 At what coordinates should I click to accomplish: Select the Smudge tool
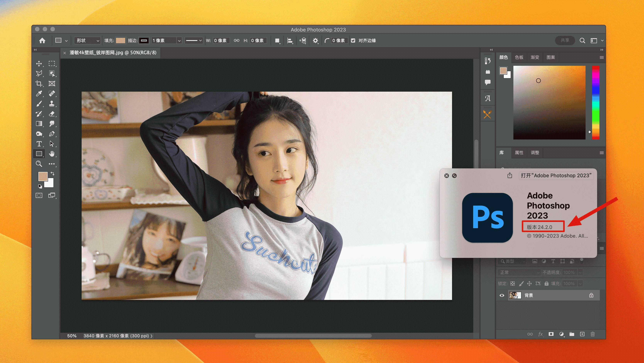tap(52, 124)
